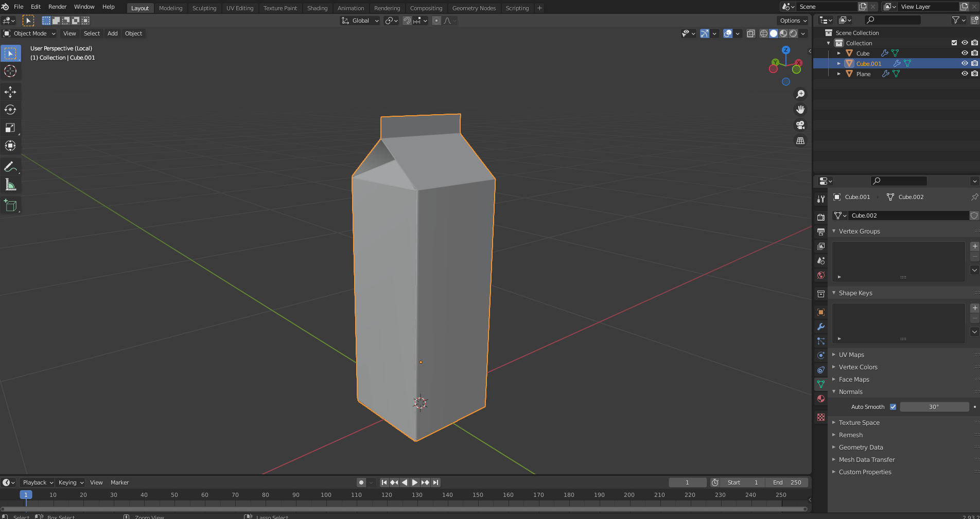Hide Cube in the outliner viewport
This screenshot has width=980, height=519.
(x=965, y=53)
